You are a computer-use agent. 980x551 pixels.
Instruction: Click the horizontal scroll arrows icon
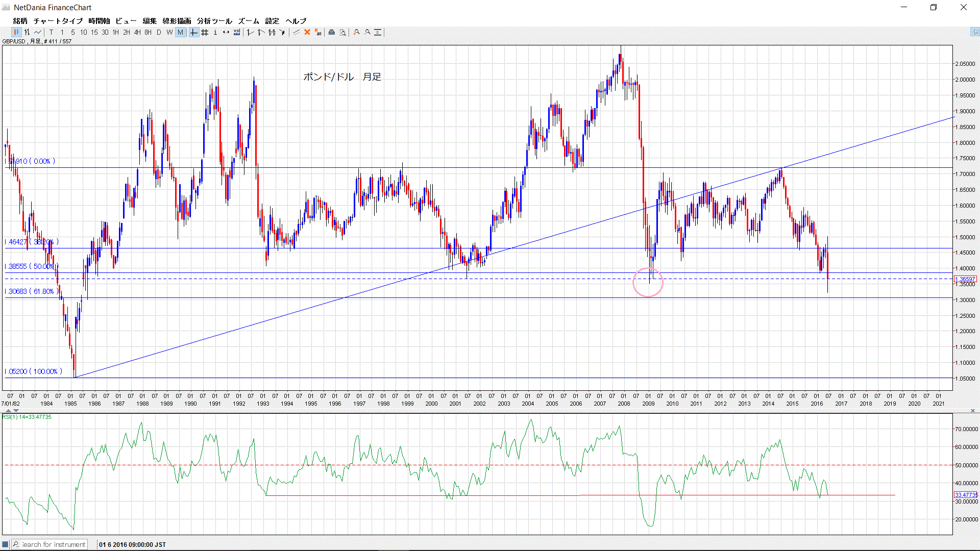226,32
